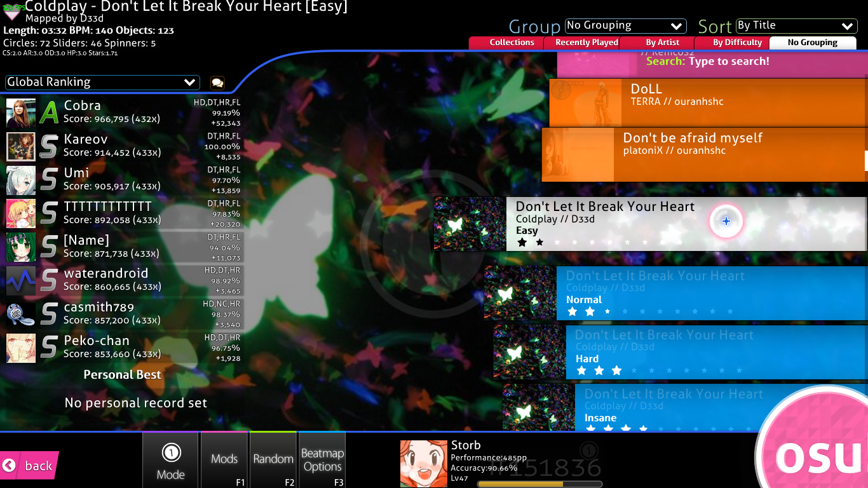868x488 pixels.
Task: Expand the Global Ranking dropdown
Action: click(x=102, y=82)
